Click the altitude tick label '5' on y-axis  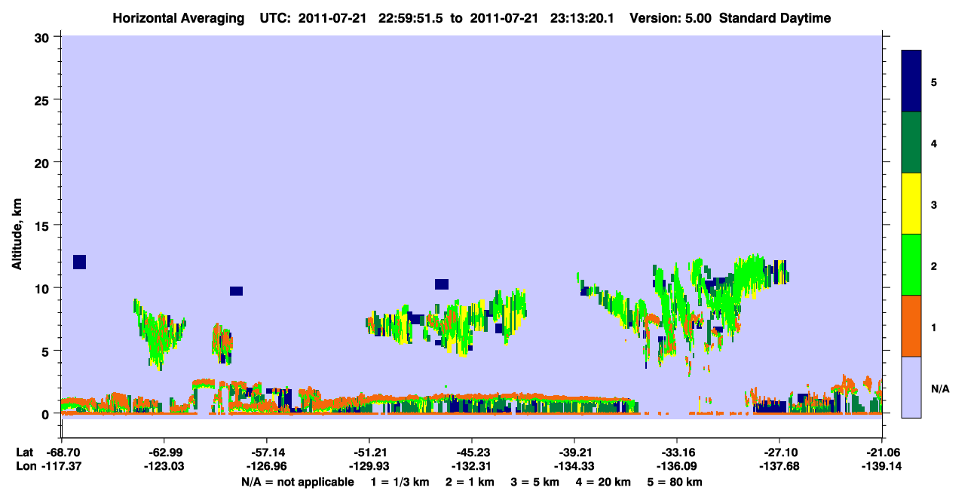47,351
